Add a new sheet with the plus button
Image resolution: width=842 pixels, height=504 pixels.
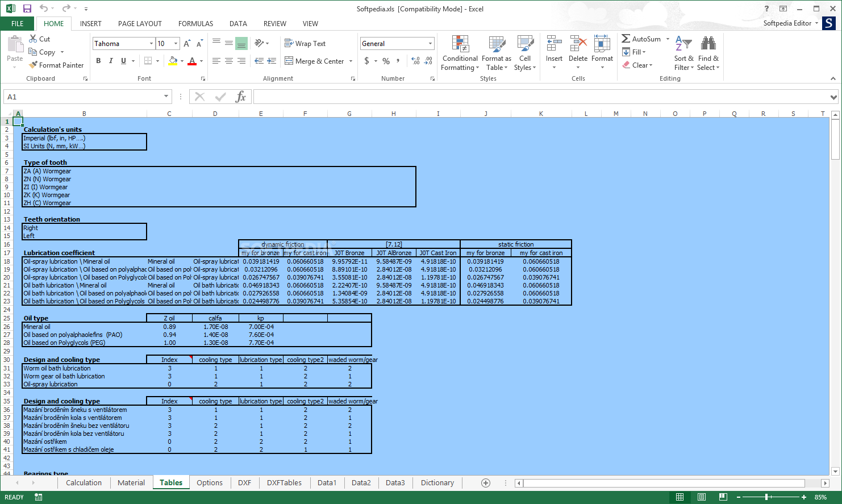[x=485, y=482]
